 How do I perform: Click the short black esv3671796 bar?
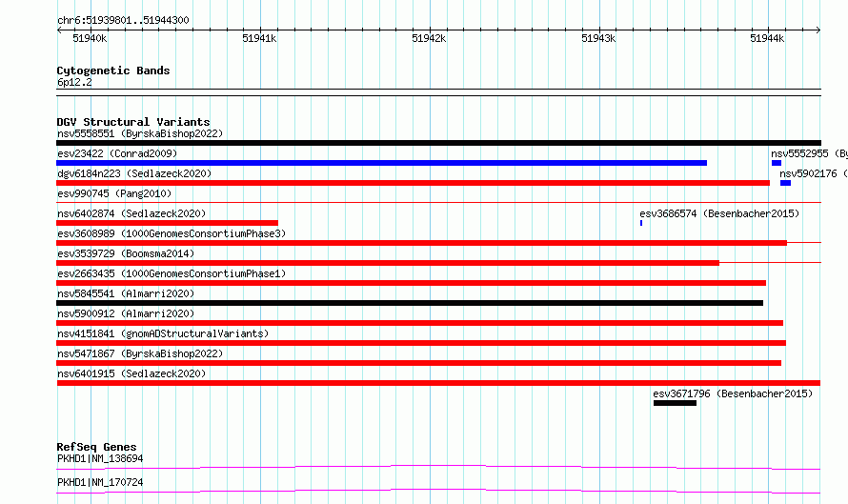point(675,403)
